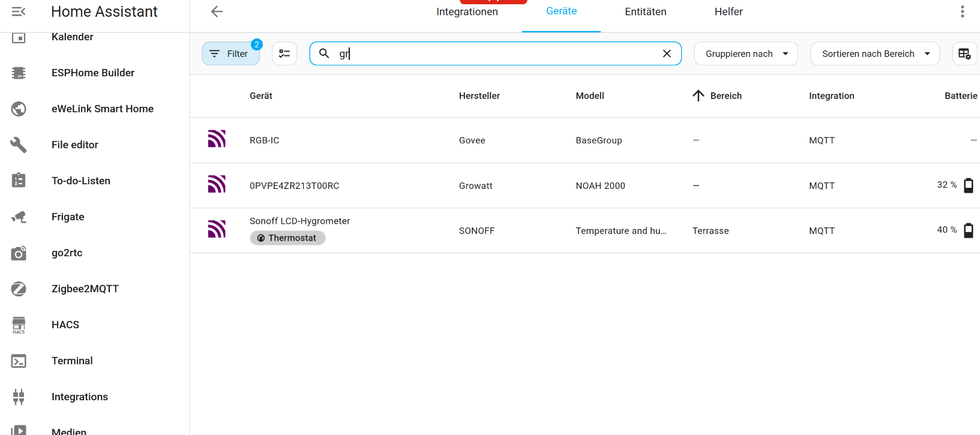This screenshot has height=435, width=980.
Task: Enter selection mode via checklist icon
Action: tap(284, 53)
